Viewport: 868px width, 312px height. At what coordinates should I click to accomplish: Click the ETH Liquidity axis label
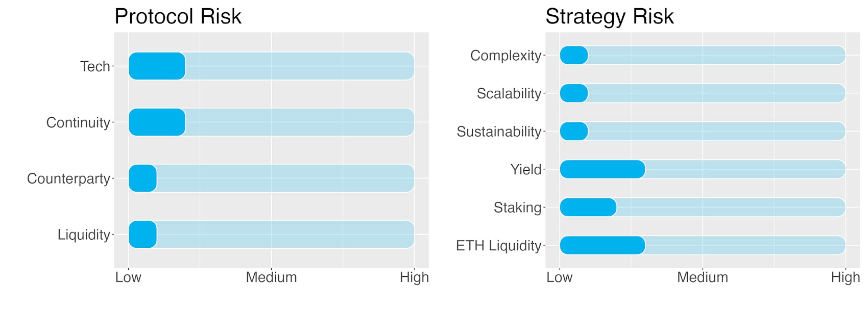498,246
